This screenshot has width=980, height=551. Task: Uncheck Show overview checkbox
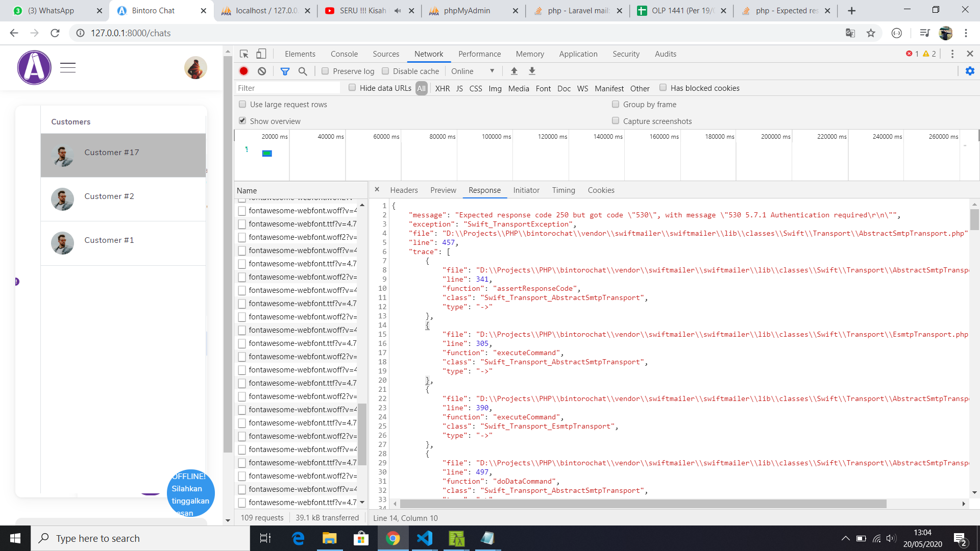pos(242,121)
